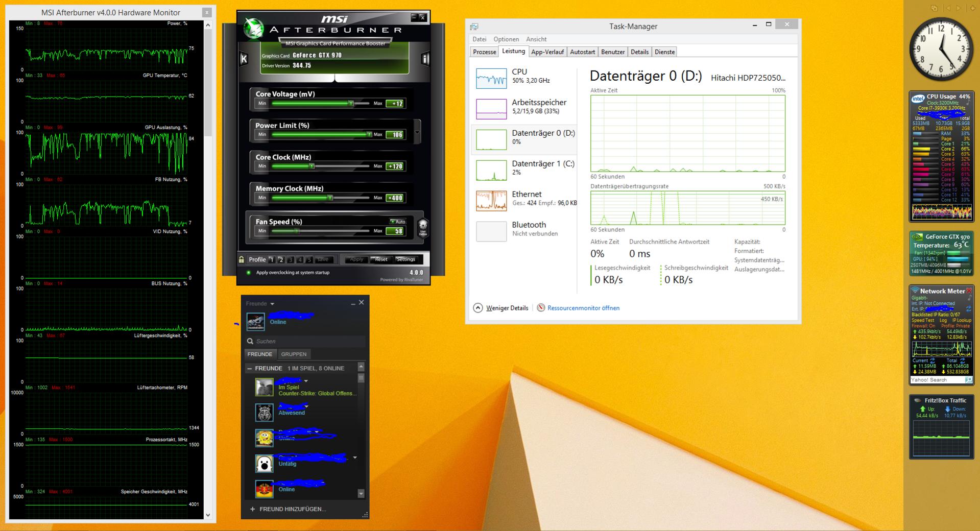
Task: Switch to the Prozesse tab
Action: point(484,52)
